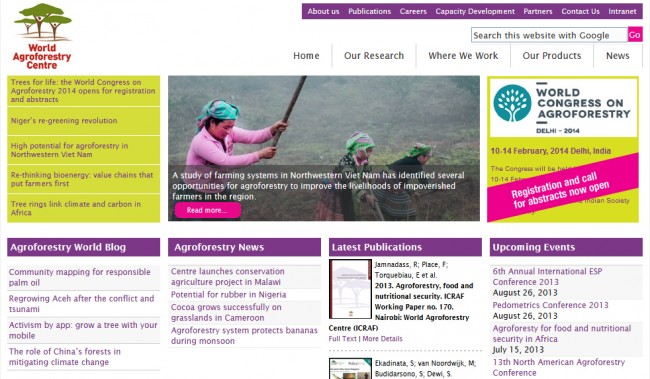
Task: Click the pink Read more button
Action: pyautogui.click(x=207, y=210)
